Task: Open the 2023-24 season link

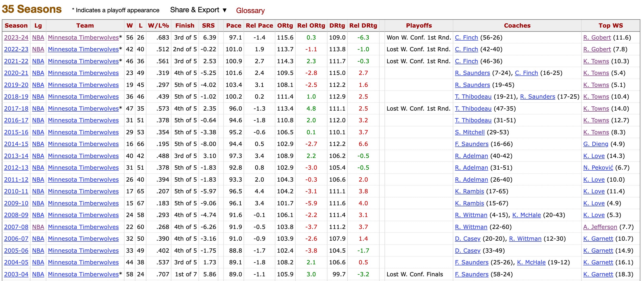Action: 16,37
